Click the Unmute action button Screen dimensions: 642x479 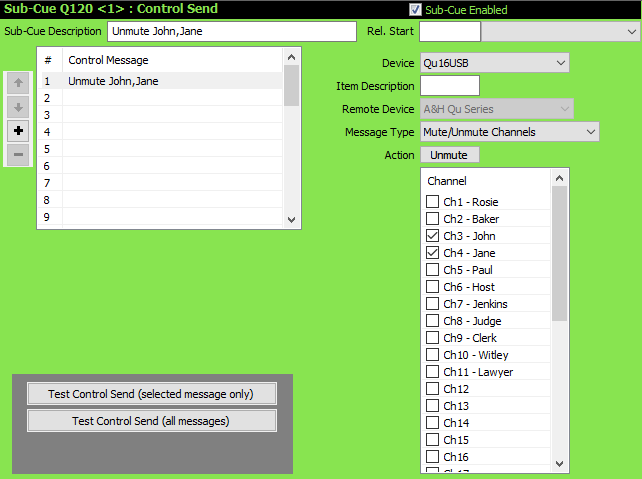[450, 155]
